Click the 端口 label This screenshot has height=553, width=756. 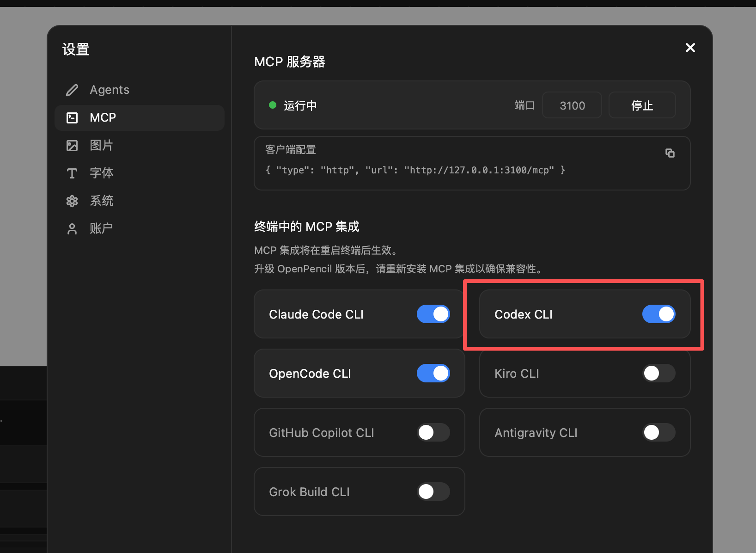524,105
